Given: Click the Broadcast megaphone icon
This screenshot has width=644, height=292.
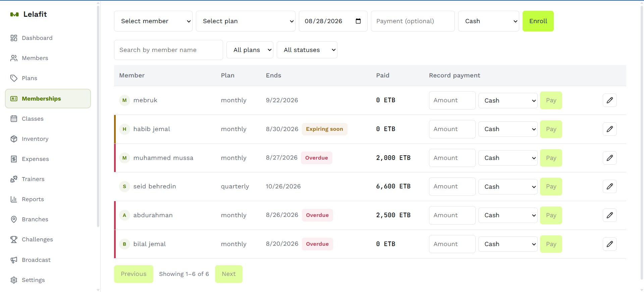Looking at the screenshot, I should pyautogui.click(x=14, y=260).
